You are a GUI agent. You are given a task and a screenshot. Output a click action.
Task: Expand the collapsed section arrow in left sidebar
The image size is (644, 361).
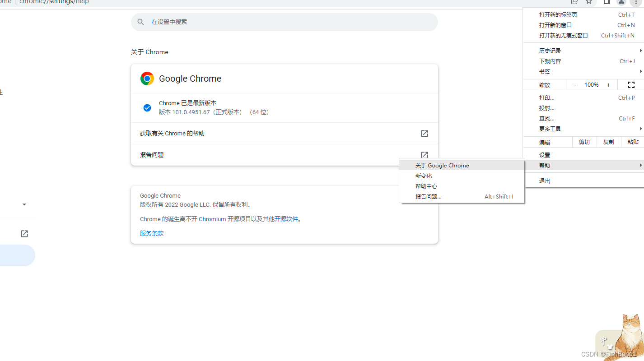[24, 204]
